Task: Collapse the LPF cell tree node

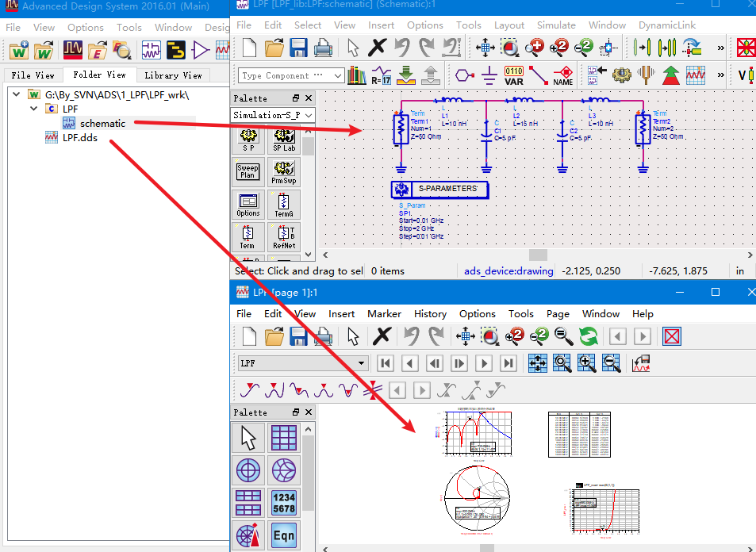Action: click(x=34, y=109)
